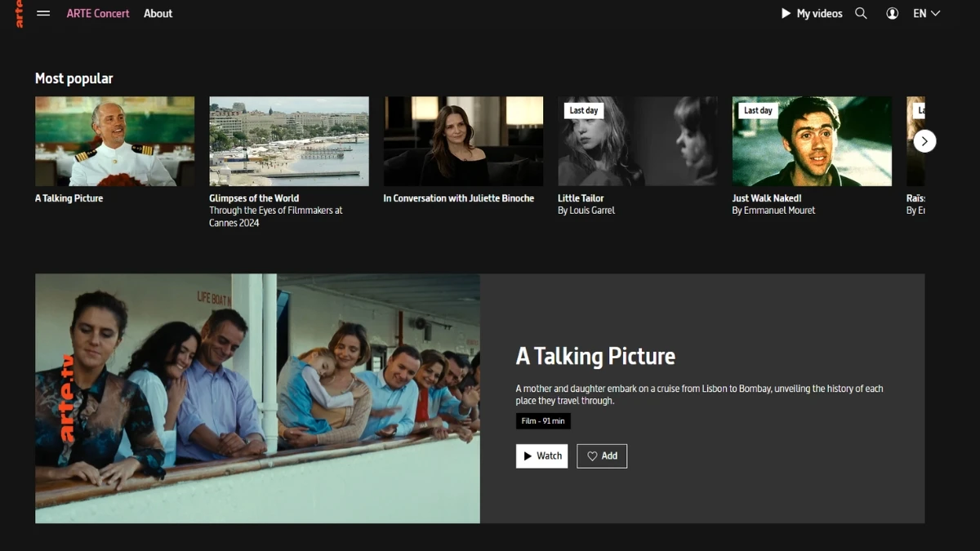
Task: Select the About menu item
Action: coord(158,13)
